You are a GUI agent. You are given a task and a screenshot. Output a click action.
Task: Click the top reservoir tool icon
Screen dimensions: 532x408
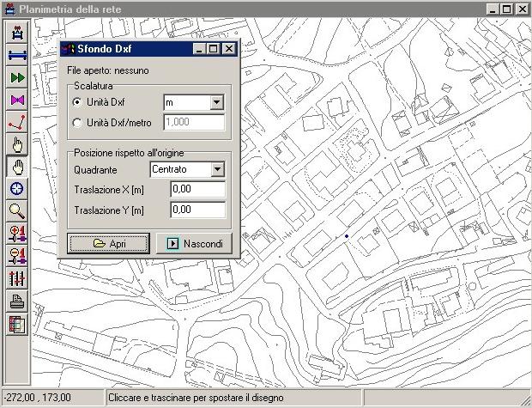pyautogui.click(x=17, y=32)
